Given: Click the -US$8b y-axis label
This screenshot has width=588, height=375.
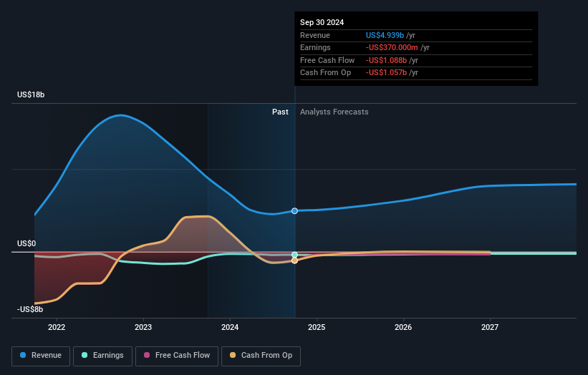Looking at the screenshot, I should [x=30, y=309].
